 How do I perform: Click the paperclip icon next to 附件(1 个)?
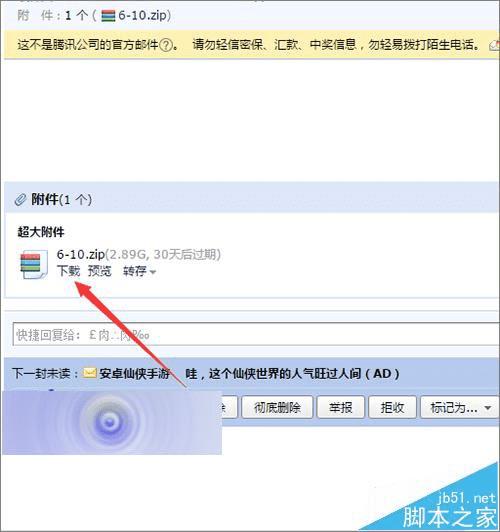click(x=20, y=200)
